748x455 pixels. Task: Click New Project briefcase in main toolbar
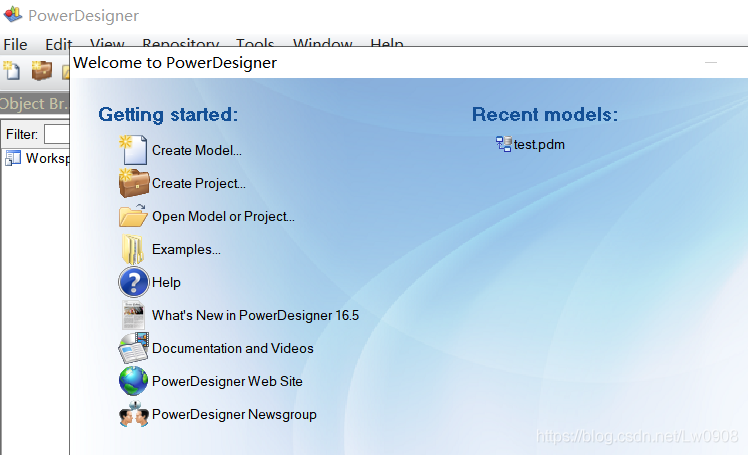pyautogui.click(x=42, y=71)
